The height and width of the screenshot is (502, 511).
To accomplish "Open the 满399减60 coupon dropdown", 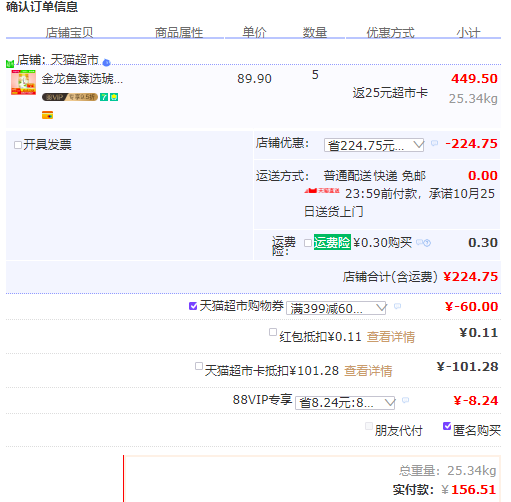I will click(x=336, y=308).
